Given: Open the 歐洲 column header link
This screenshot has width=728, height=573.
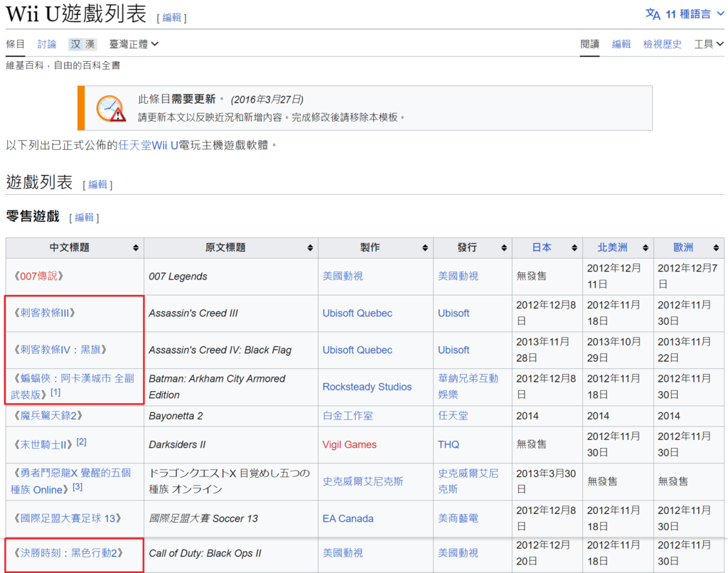Looking at the screenshot, I should coord(683,247).
